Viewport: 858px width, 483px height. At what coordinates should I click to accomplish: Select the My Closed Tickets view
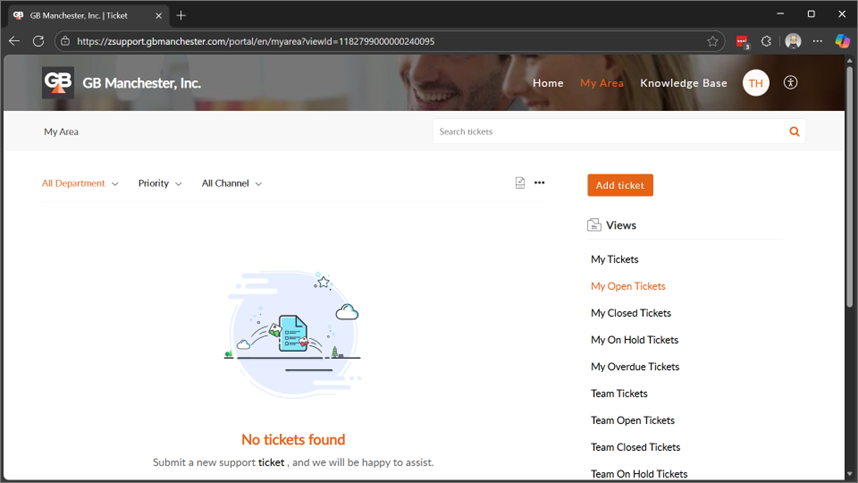click(631, 313)
